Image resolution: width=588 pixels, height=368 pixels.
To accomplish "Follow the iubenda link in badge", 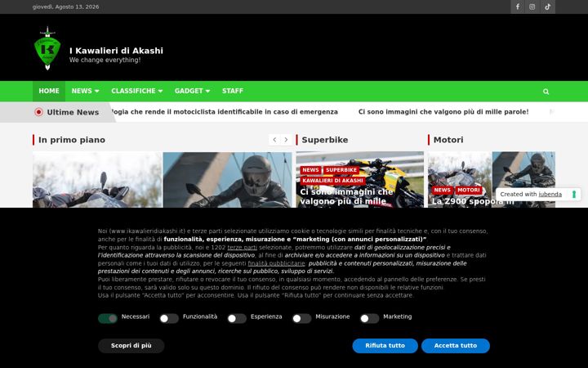I will click(x=550, y=194).
